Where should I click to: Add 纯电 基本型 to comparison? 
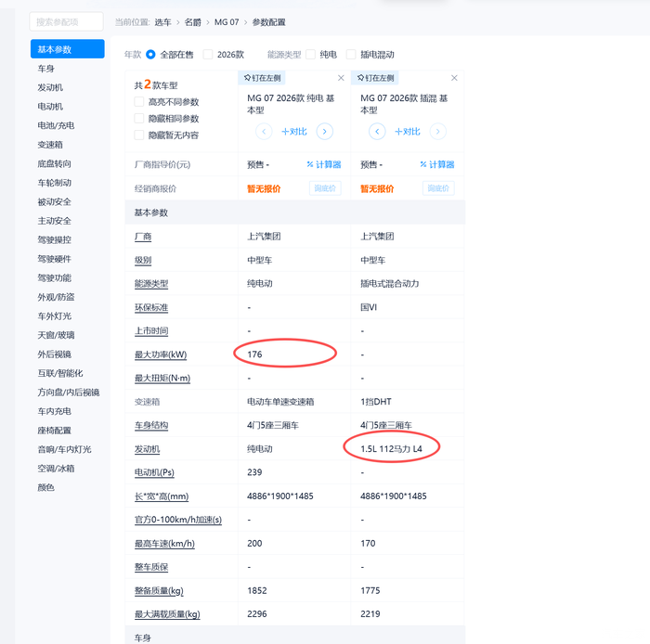[x=294, y=132]
